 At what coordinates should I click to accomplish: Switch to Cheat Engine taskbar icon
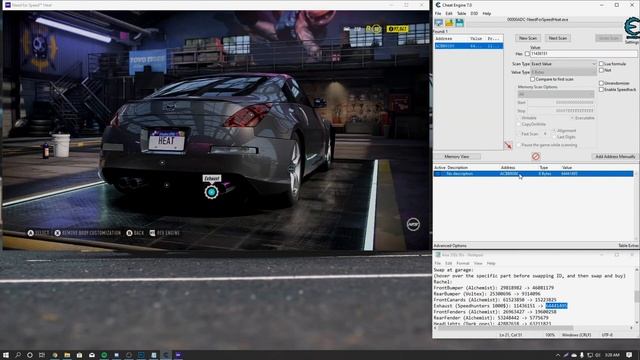[166, 355]
